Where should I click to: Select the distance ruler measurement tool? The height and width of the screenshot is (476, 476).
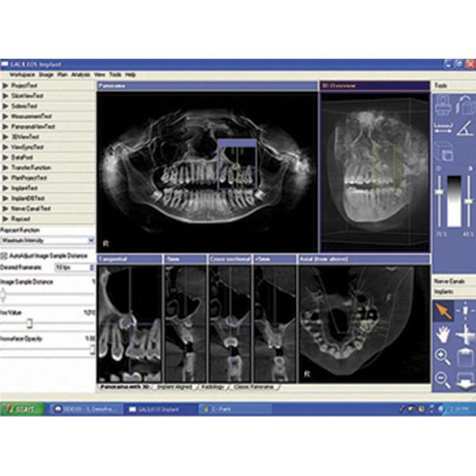[443, 130]
